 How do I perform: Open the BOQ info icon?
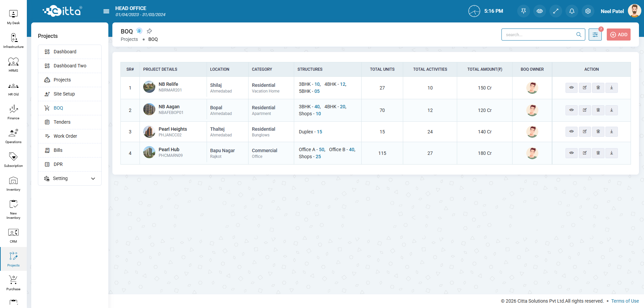pos(139,31)
